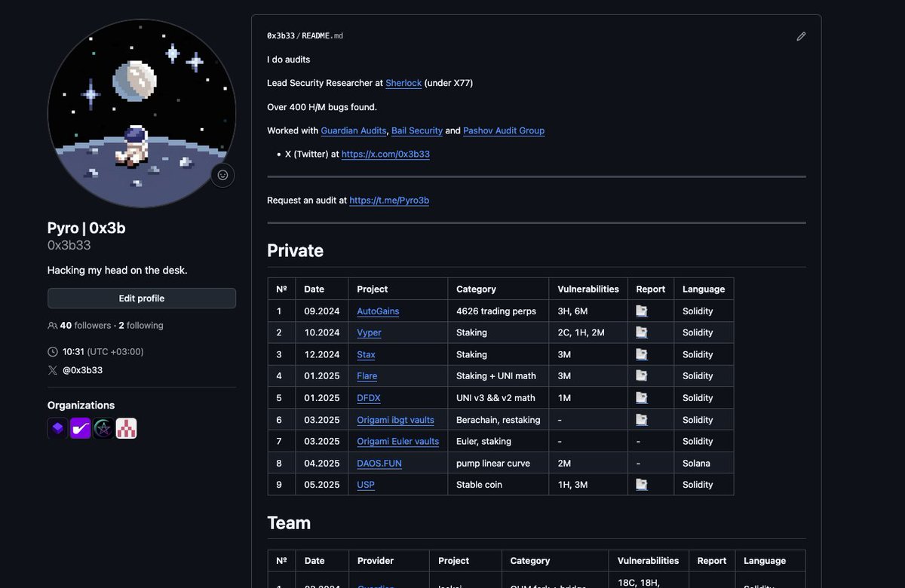Click the followers people icon
Viewport: 905px width, 588px height.
[53, 326]
